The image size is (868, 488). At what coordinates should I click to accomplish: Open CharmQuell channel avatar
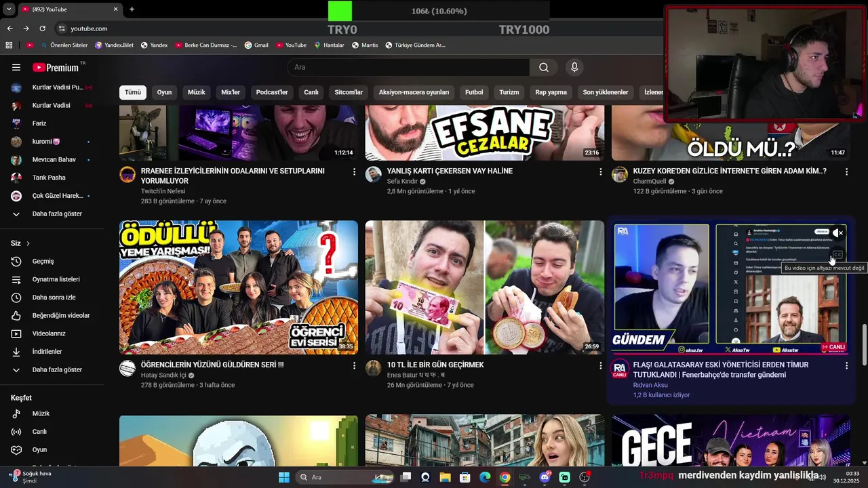(x=620, y=175)
